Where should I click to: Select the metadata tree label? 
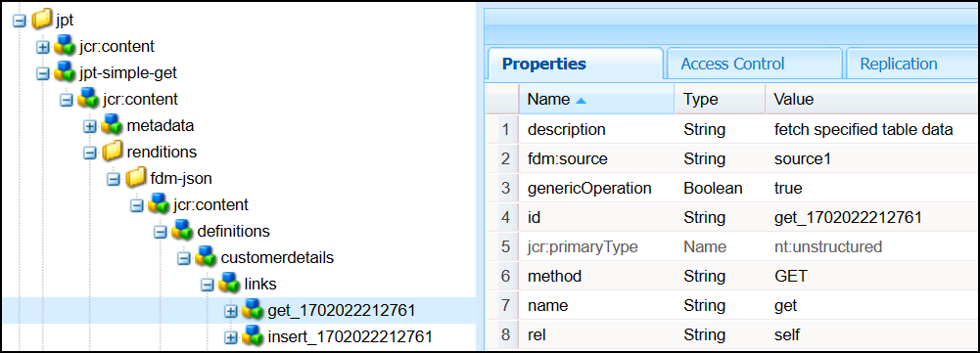click(x=160, y=125)
